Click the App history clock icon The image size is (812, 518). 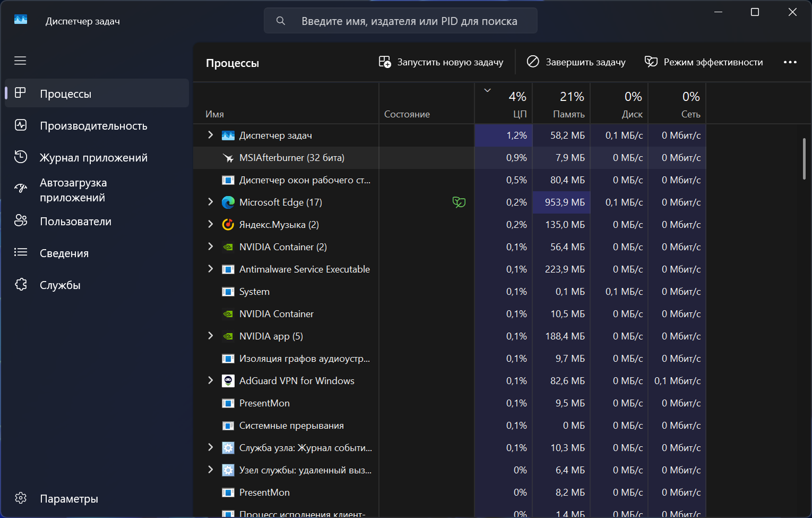pos(20,157)
